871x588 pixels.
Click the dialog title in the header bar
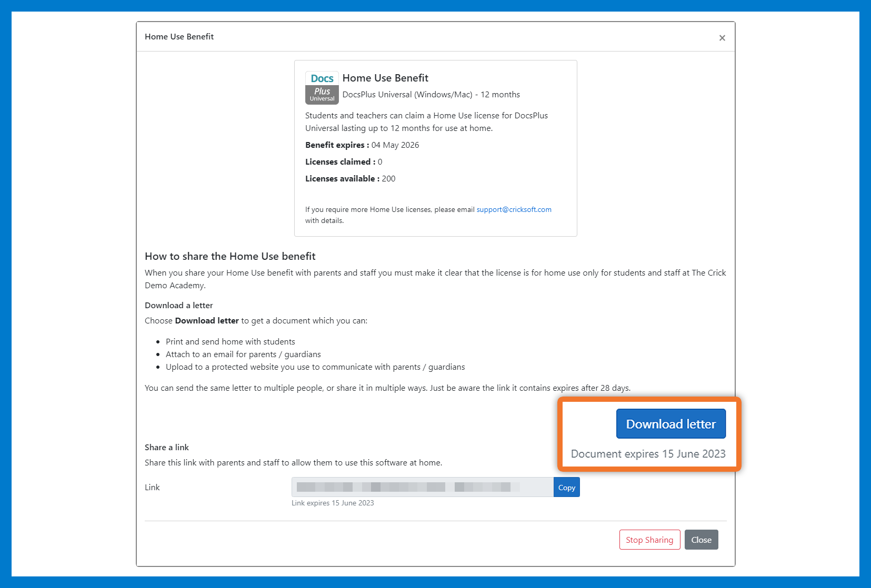click(x=179, y=37)
